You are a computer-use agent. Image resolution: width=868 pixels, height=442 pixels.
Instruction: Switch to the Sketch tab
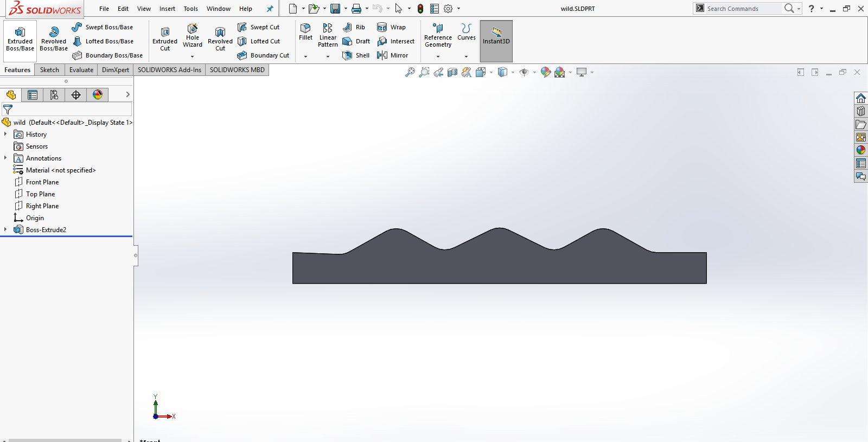[x=49, y=70]
